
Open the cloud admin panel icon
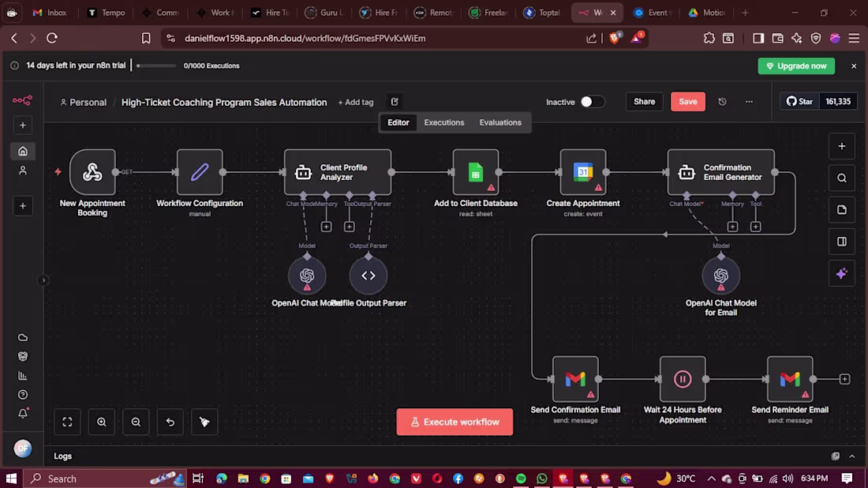point(23,337)
